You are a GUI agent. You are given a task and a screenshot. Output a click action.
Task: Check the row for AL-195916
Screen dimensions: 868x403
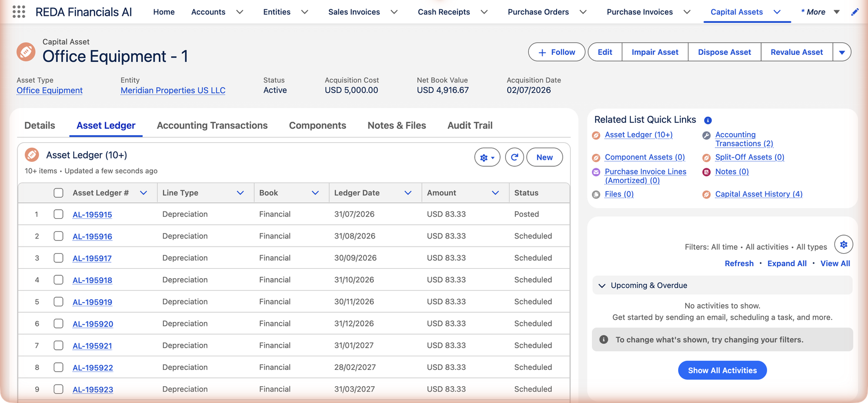59,236
